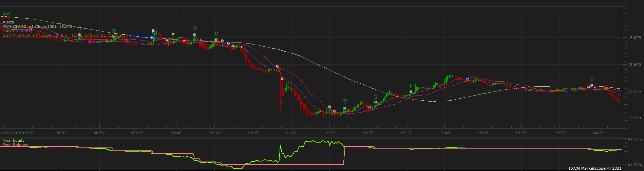Select the green buy arrow just after 12:17
Image resolution: width=644 pixels, height=171 pixels.
pos(411,86)
